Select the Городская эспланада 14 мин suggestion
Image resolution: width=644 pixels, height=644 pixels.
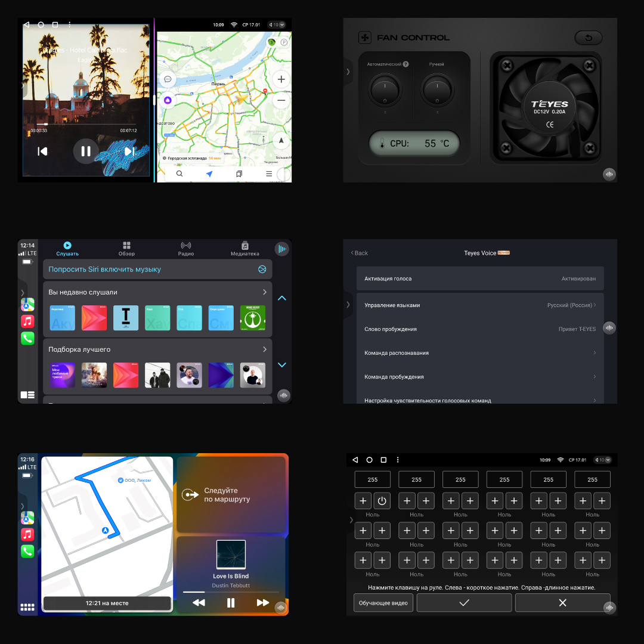[192, 158]
